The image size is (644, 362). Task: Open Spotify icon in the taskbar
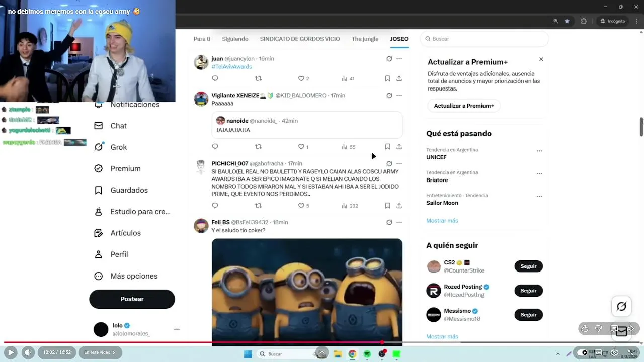(x=367, y=354)
